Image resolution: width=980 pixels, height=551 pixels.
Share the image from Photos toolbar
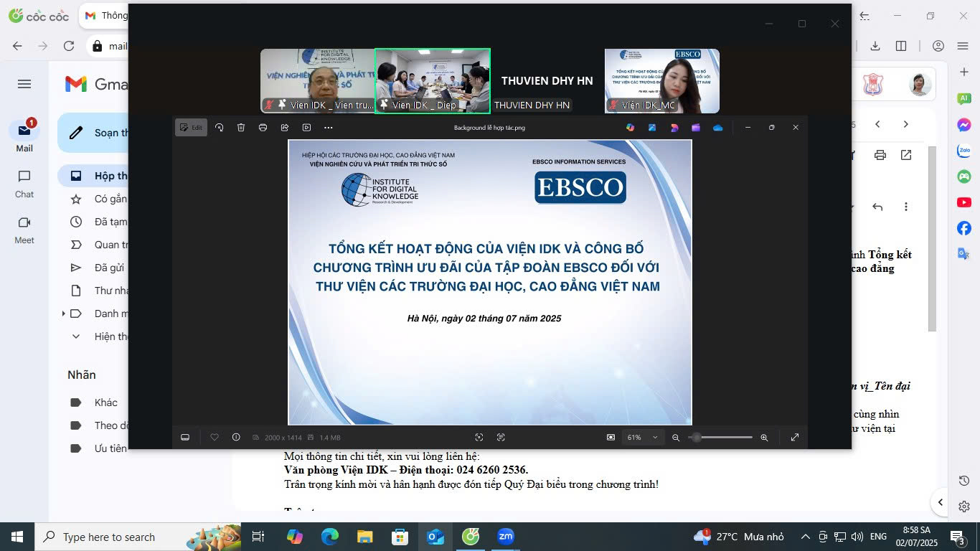tap(285, 128)
